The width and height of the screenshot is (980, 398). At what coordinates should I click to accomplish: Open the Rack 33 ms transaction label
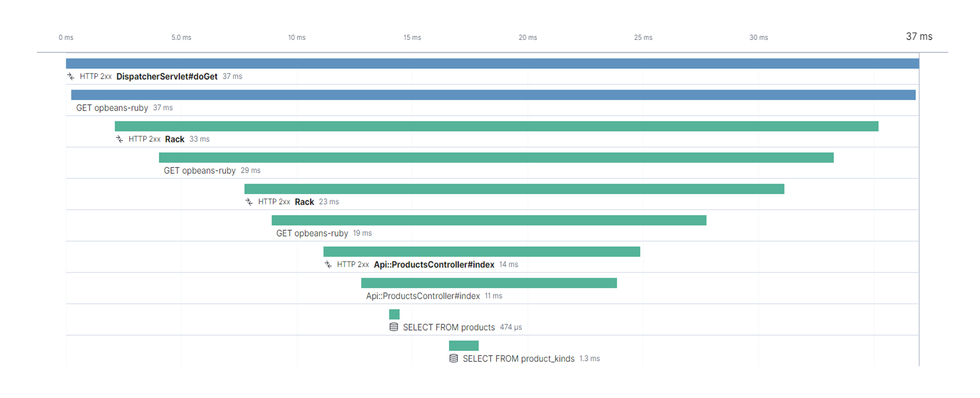click(175, 139)
